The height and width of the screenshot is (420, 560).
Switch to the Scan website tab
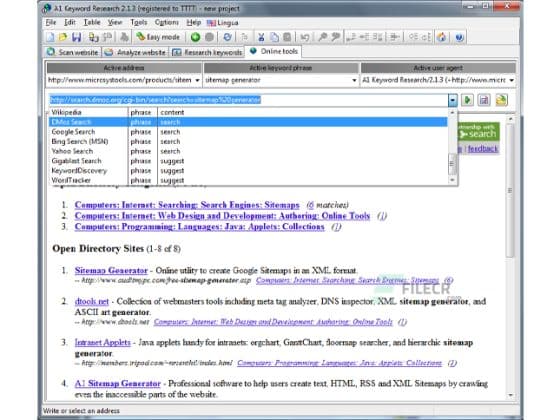pos(72,52)
